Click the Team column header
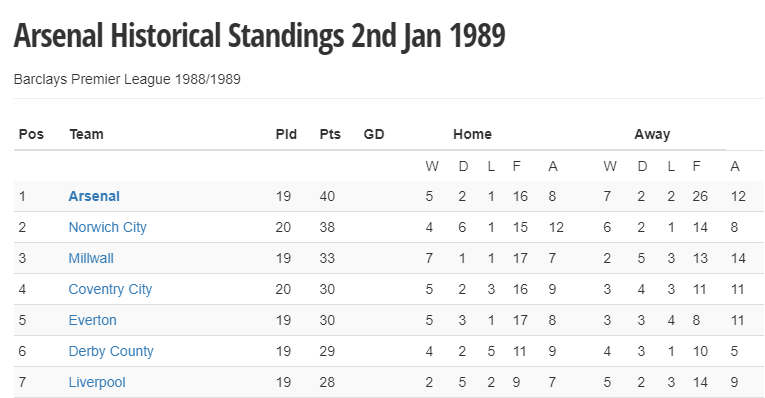The width and height of the screenshot is (765, 398). tap(86, 134)
